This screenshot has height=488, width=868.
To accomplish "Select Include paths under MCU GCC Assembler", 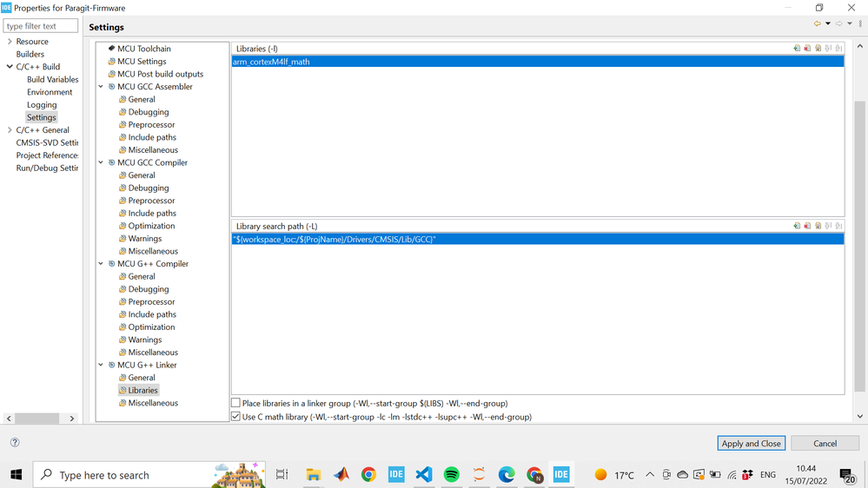I will (152, 137).
